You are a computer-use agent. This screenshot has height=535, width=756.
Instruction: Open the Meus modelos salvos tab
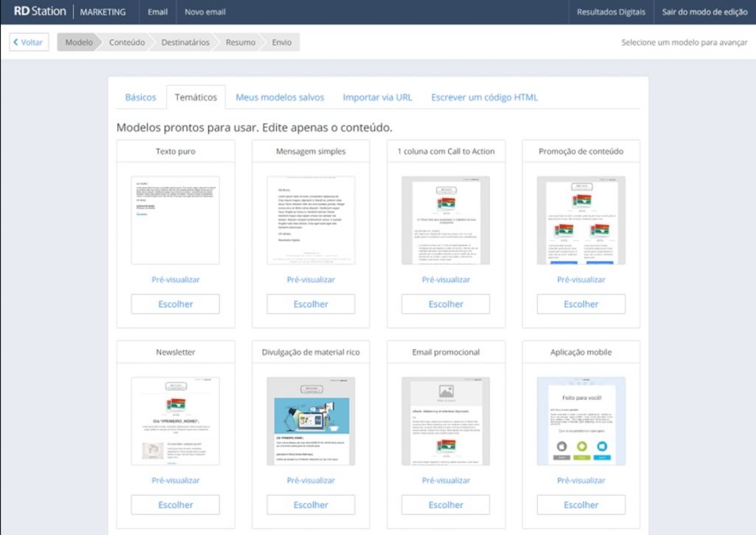tap(280, 98)
